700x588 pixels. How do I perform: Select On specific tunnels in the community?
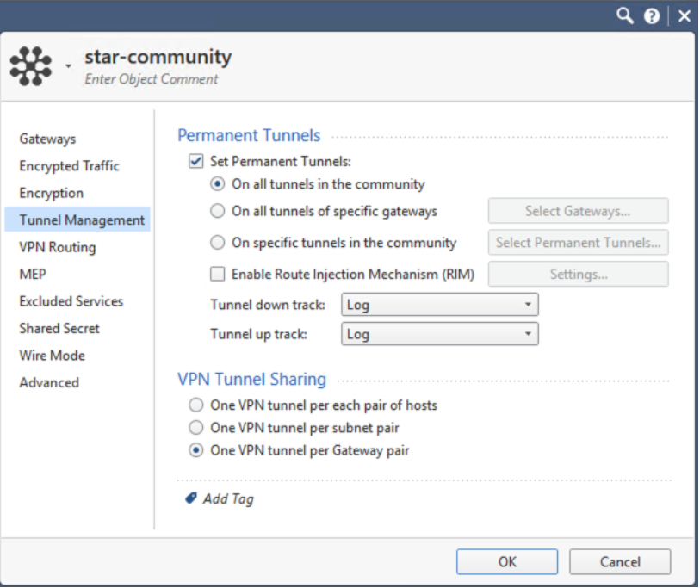(x=218, y=243)
